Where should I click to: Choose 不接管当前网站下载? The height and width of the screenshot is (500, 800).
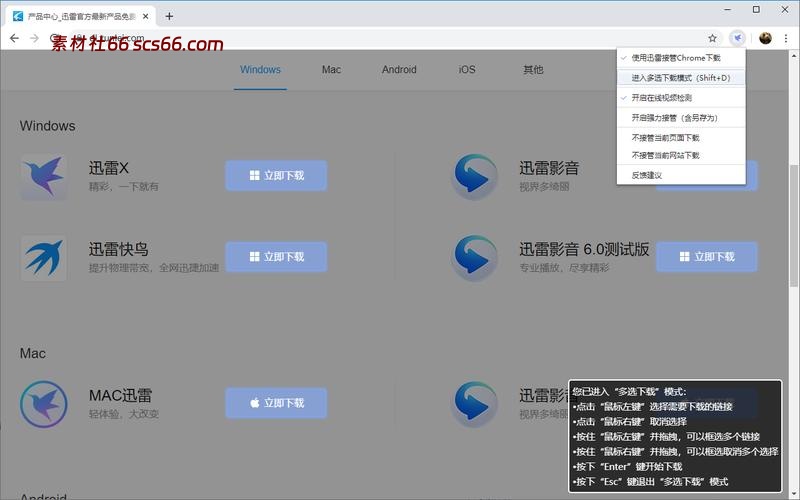[x=681, y=155]
